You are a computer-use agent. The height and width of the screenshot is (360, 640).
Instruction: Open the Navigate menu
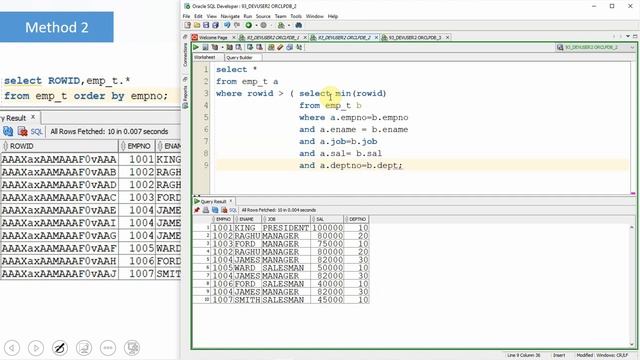pyautogui.click(x=230, y=16)
